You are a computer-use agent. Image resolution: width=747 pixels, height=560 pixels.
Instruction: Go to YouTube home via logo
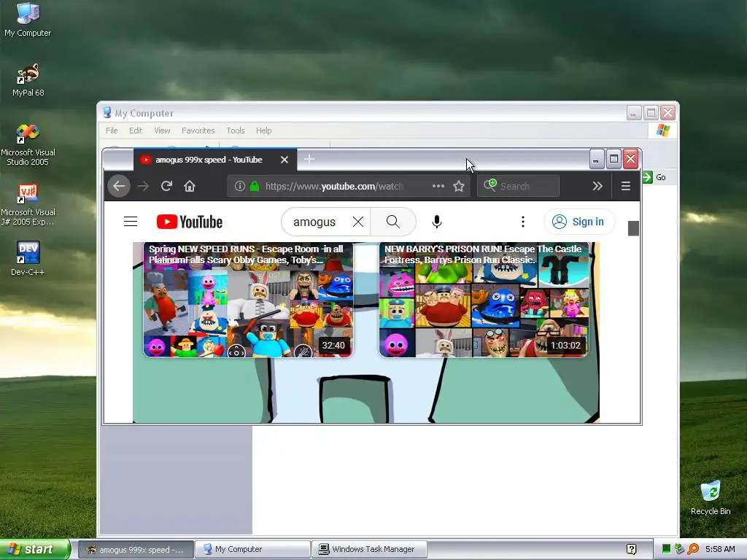(x=190, y=222)
